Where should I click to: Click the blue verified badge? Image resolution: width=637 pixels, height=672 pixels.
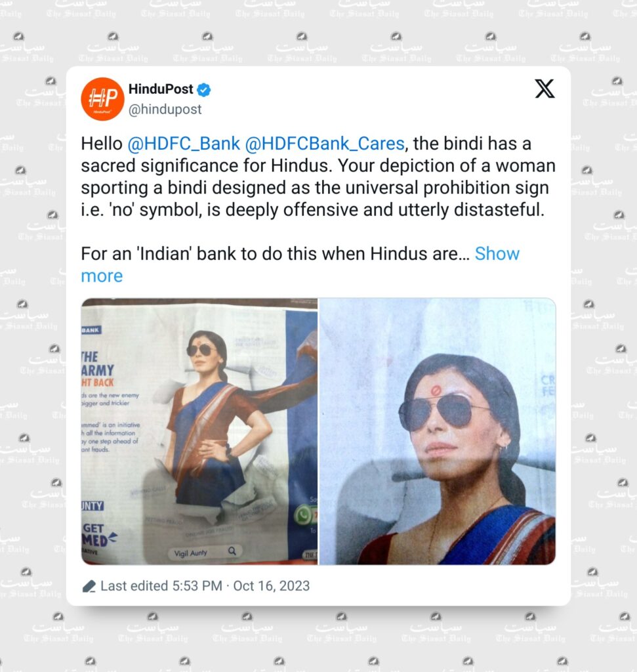point(203,89)
